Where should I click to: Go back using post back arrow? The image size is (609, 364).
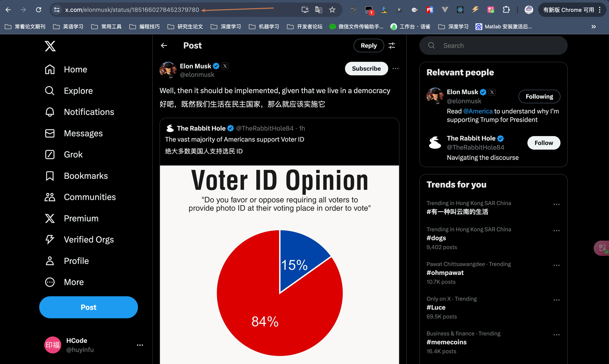tap(164, 46)
